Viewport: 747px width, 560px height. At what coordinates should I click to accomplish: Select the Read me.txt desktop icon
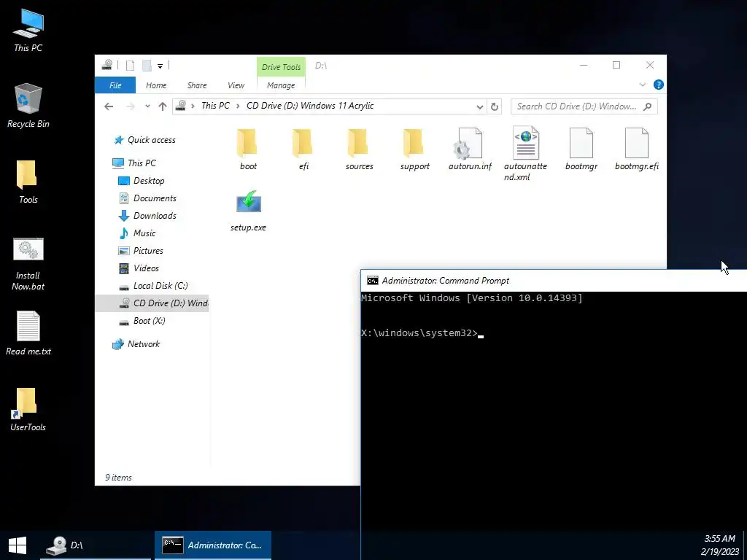pos(28,333)
